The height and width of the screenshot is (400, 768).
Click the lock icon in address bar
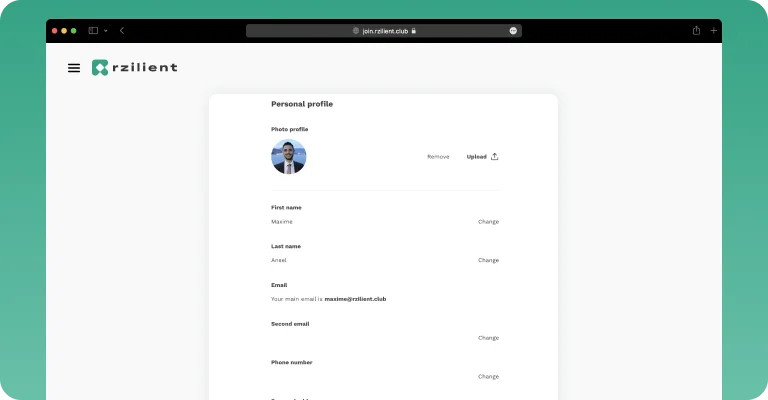[x=414, y=31]
